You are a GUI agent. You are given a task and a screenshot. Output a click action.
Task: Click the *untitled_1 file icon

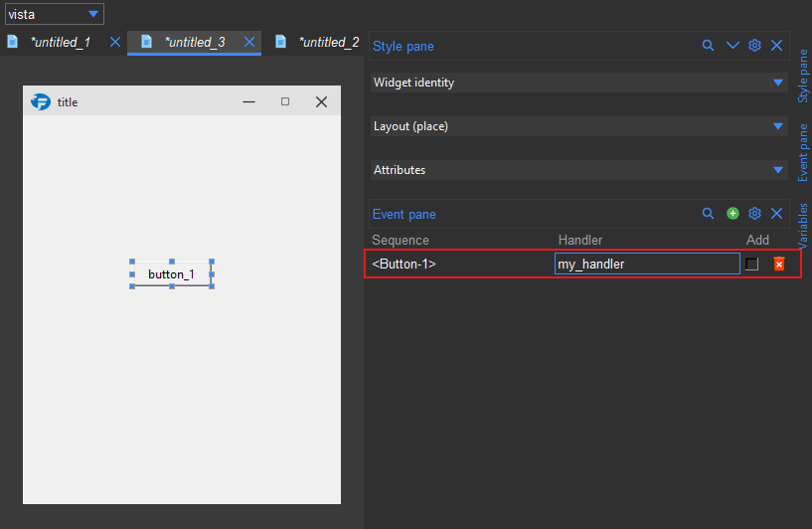pyautogui.click(x=13, y=42)
